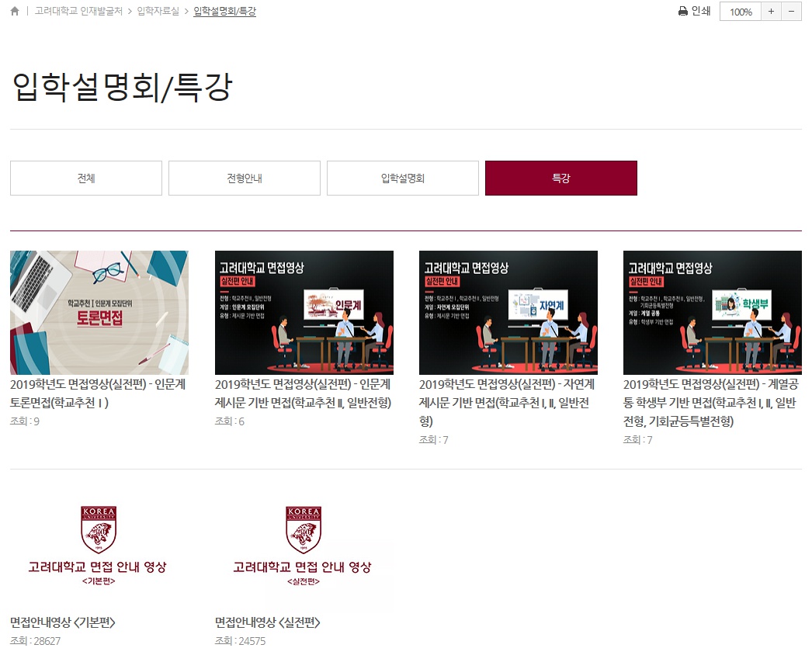Open the 인문계 면접영상 thumbnail
Image resolution: width=812 pixels, height=655 pixels.
(x=304, y=313)
